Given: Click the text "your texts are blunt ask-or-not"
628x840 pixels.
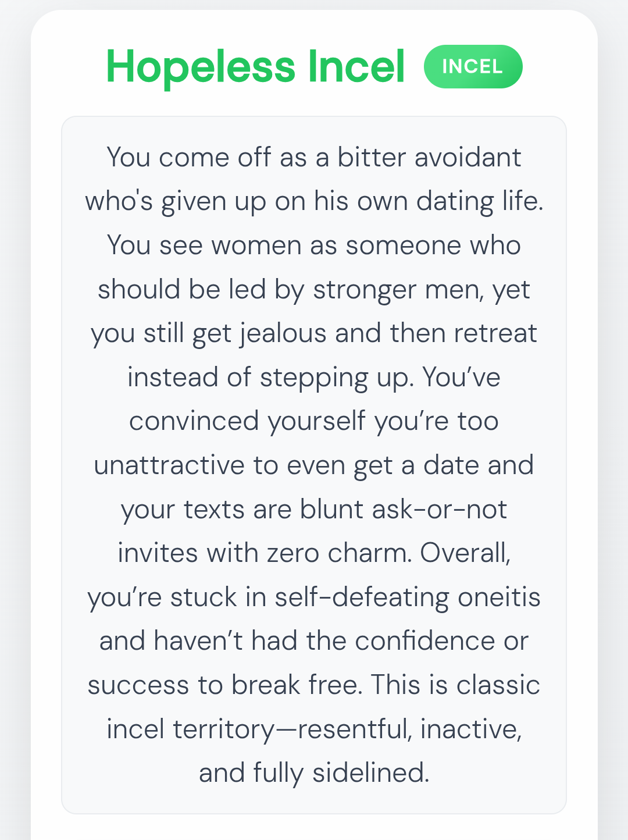Looking at the screenshot, I should [x=313, y=510].
